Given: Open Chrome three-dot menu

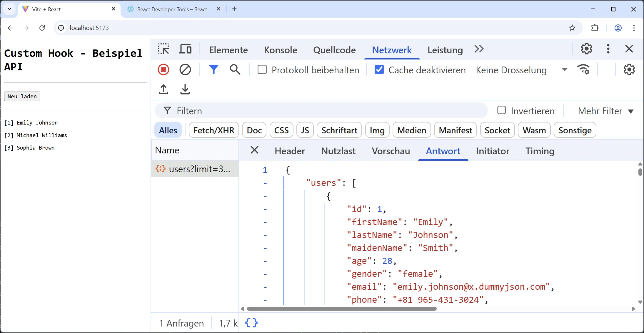Looking at the screenshot, I should tap(634, 28).
